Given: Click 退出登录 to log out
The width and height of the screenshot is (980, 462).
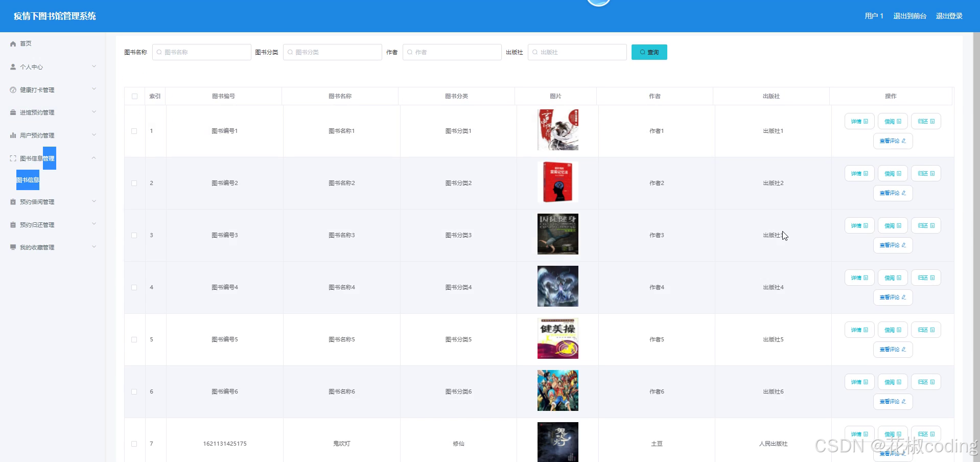Looking at the screenshot, I should click(x=949, y=16).
